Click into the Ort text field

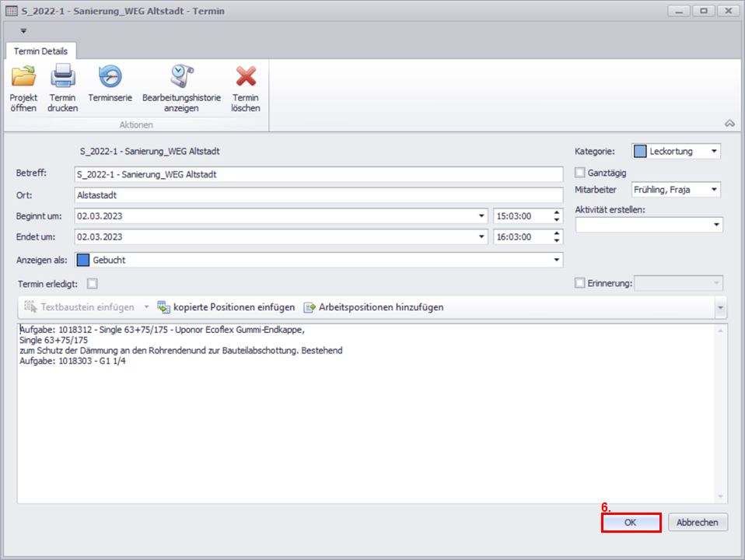click(x=319, y=195)
